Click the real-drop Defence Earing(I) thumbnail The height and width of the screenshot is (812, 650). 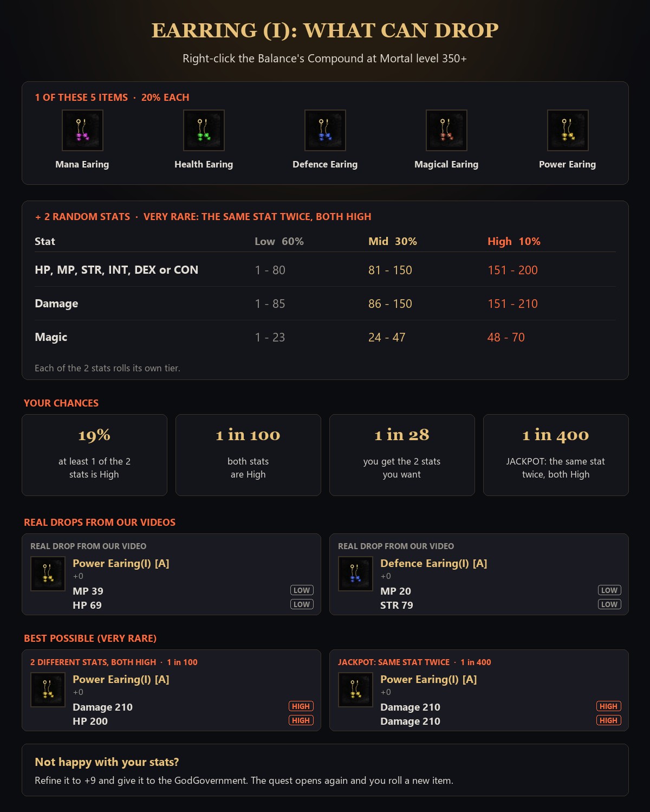coord(355,573)
